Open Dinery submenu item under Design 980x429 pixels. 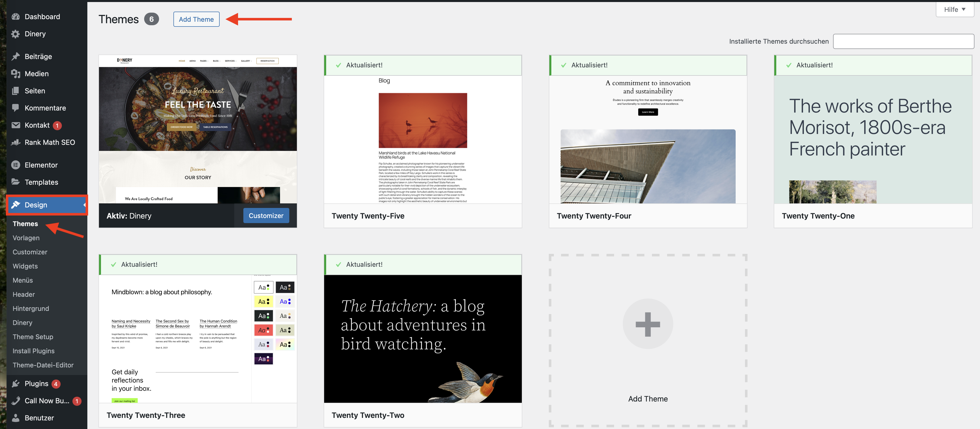coord(22,323)
